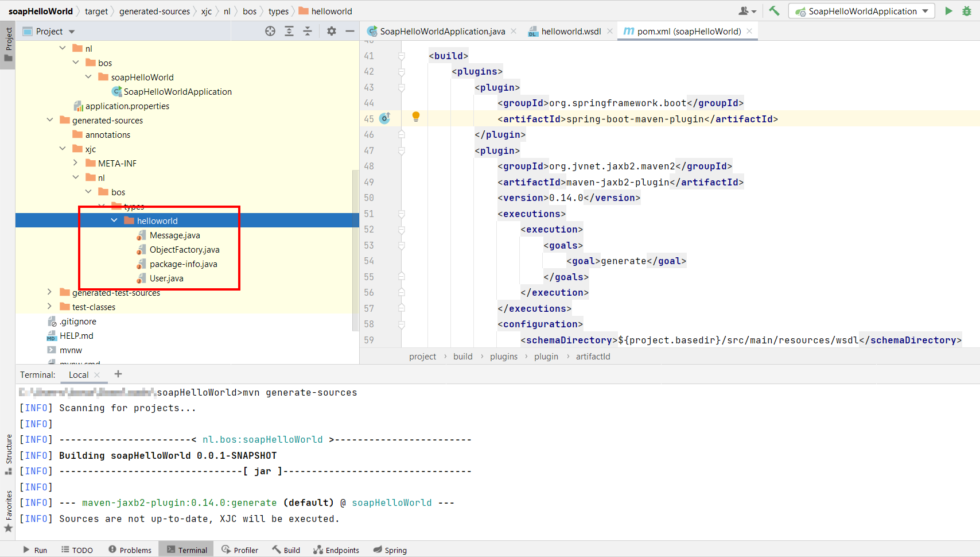Click the locate target icon in Project panel
The height and width of the screenshot is (557, 980).
point(270,32)
